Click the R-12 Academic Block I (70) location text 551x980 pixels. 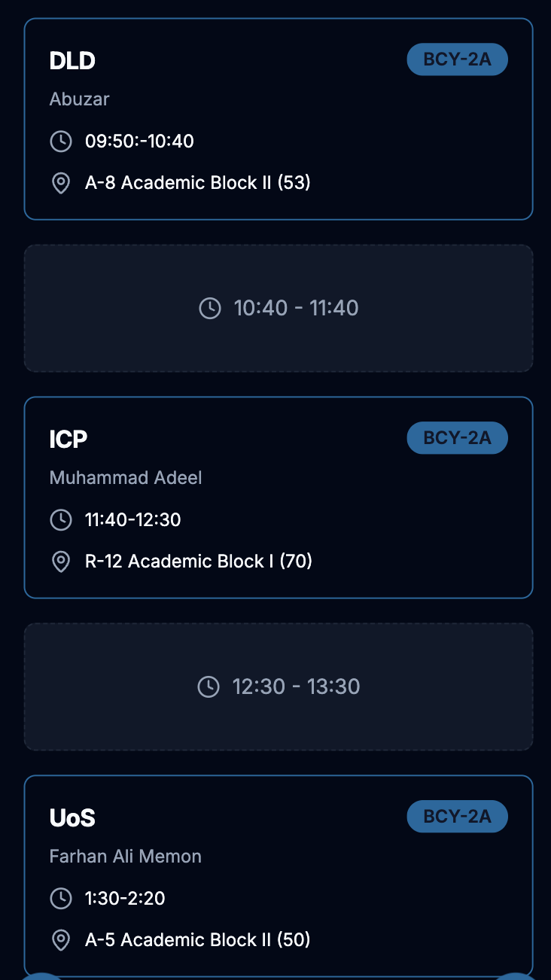pyautogui.click(x=199, y=562)
